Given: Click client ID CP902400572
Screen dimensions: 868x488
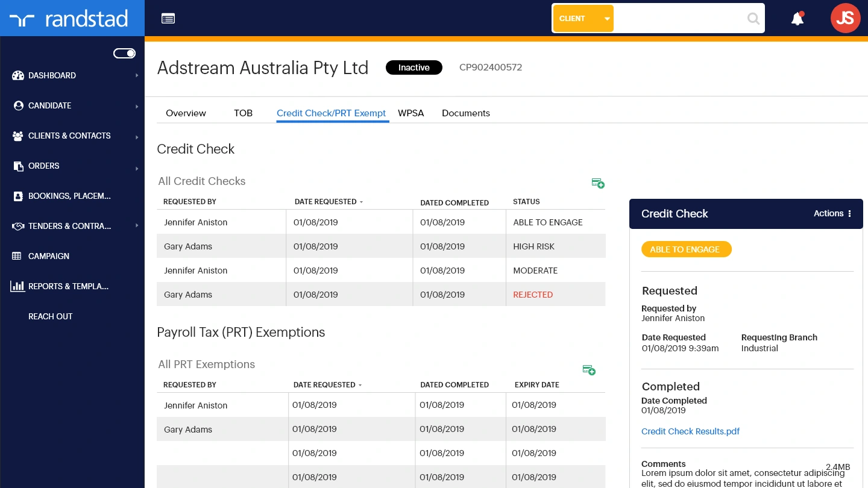Looking at the screenshot, I should click(x=491, y=67).
